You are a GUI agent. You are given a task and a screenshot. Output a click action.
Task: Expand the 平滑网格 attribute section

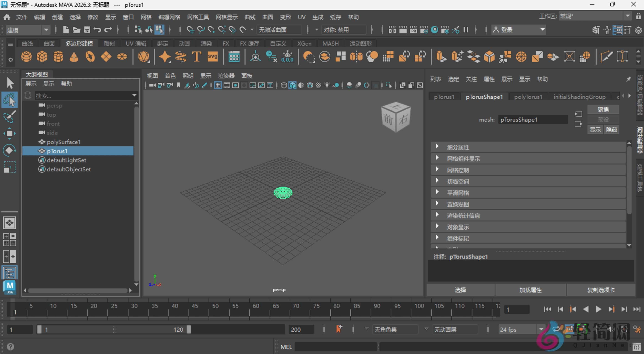[x=458, y=192]
